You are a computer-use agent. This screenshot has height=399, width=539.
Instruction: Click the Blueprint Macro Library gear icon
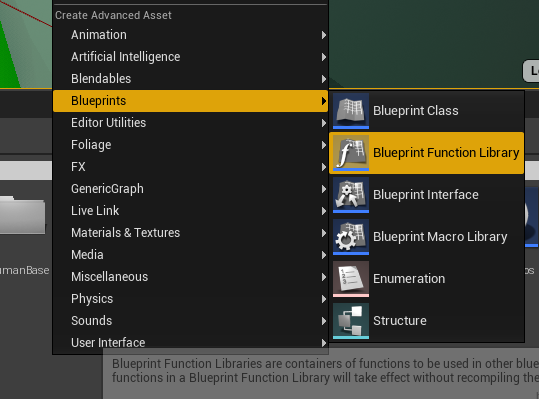351,236
